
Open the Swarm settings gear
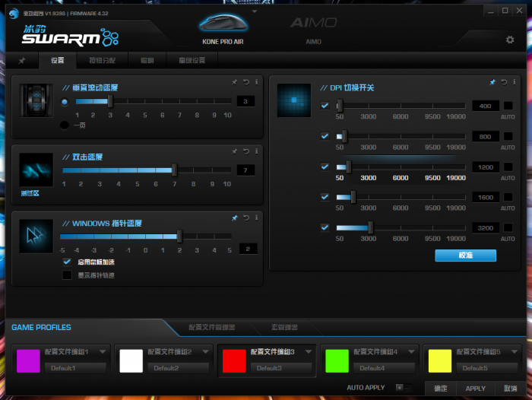click(x=510, y=40)
